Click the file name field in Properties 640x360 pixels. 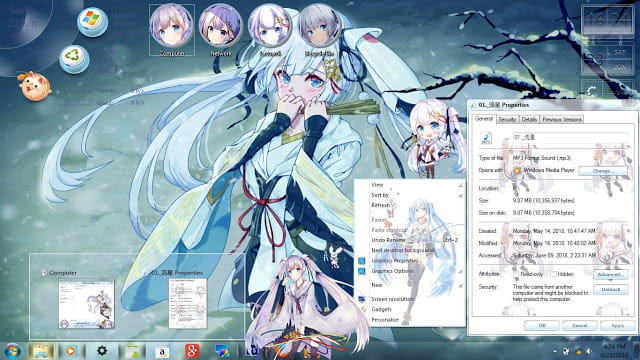tap(570, 138)
